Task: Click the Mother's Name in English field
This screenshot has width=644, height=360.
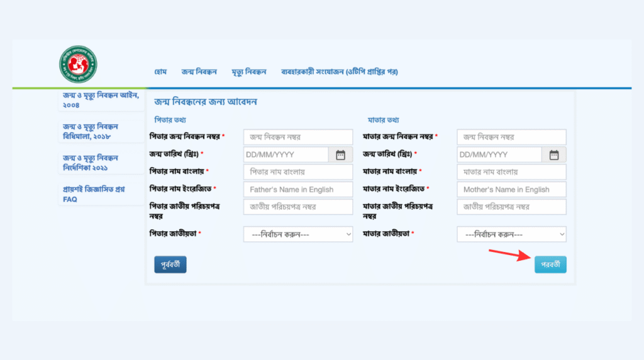Action: pyautogui.click(x=511, y=189)
